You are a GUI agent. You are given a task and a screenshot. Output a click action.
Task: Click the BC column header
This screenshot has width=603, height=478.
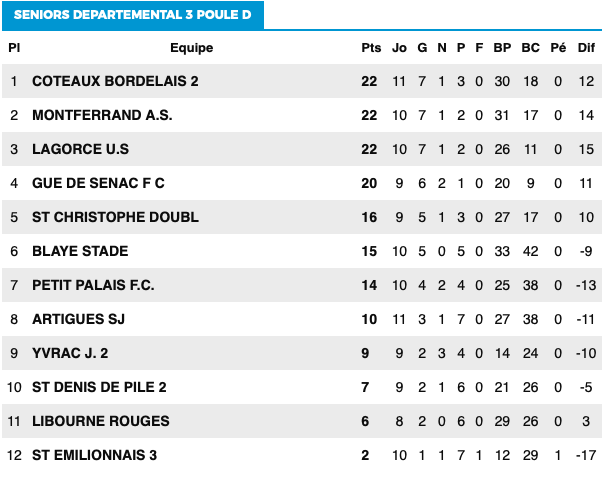[x=530, y=48]
